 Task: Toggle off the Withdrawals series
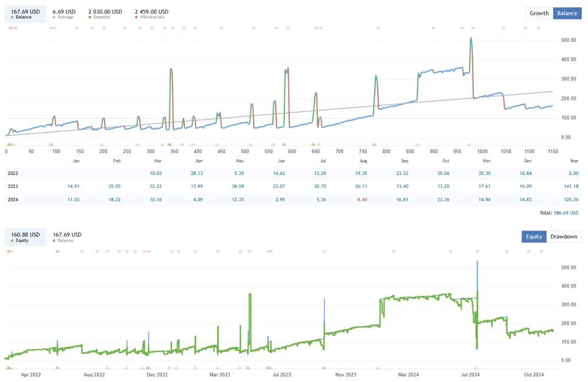coord(150,18)
